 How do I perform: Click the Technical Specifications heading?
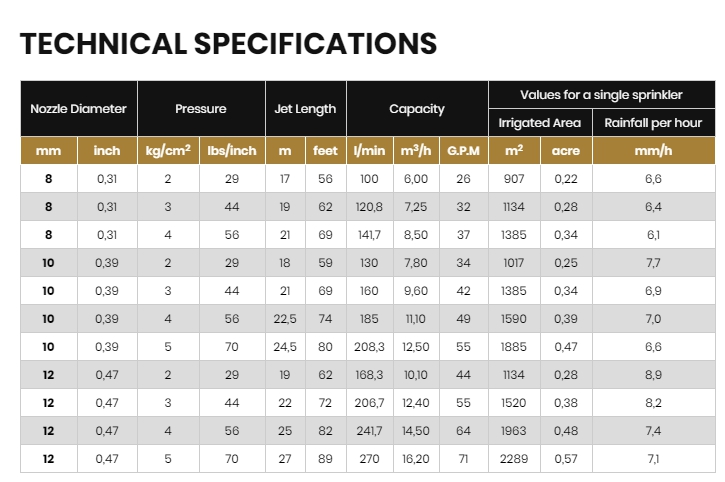228,44
